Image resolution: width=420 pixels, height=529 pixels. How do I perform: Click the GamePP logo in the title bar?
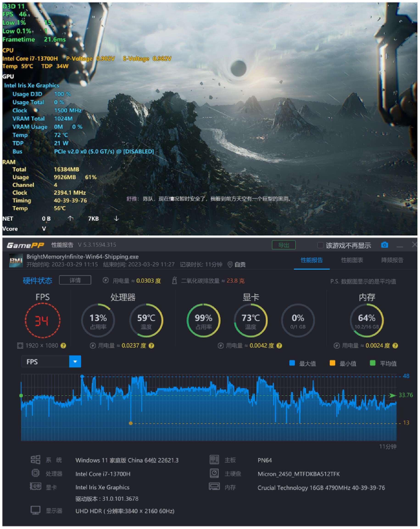coord(25,245)
